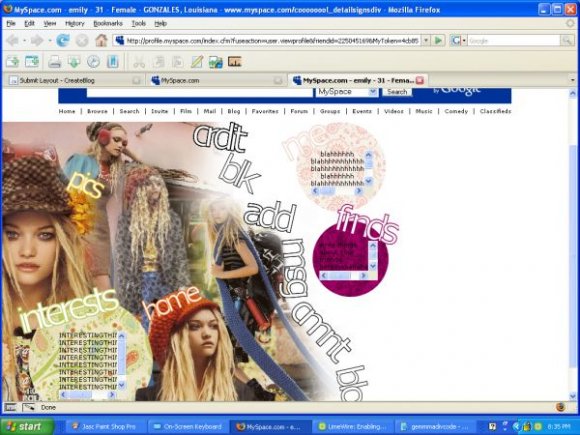Open the Browse navigation link
The width and height of the screenshot is (580, 435).
click(97, 111)
